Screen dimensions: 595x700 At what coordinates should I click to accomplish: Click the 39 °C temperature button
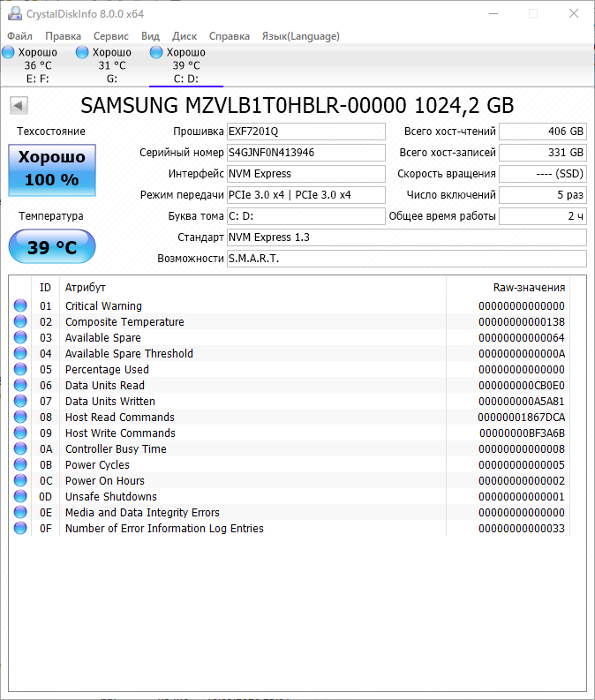click(52, 246)
